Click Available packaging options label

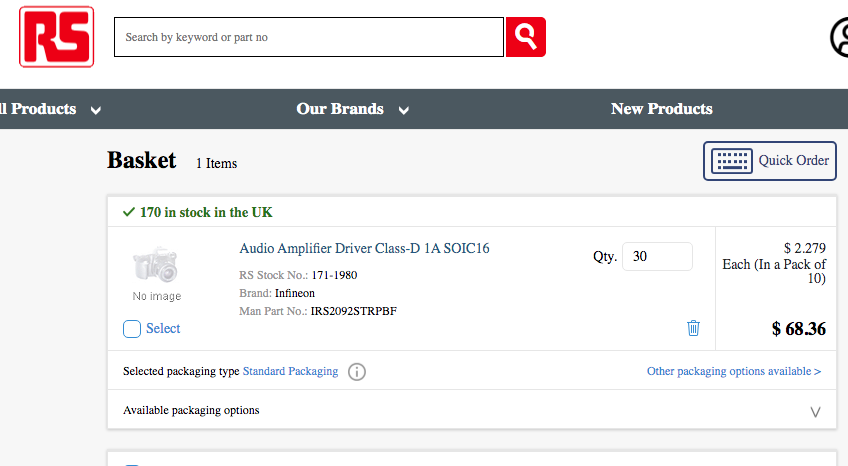[191, 410]
